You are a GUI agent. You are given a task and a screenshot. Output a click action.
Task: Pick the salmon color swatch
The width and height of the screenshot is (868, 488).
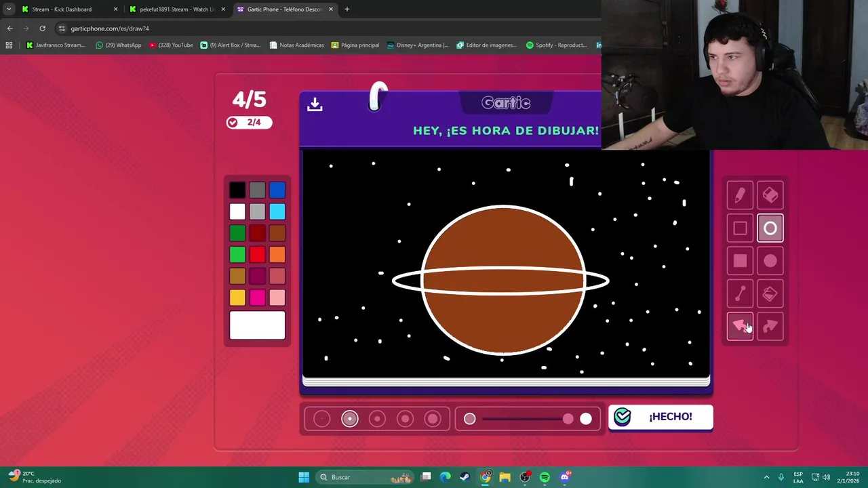[x=277, y=277]
